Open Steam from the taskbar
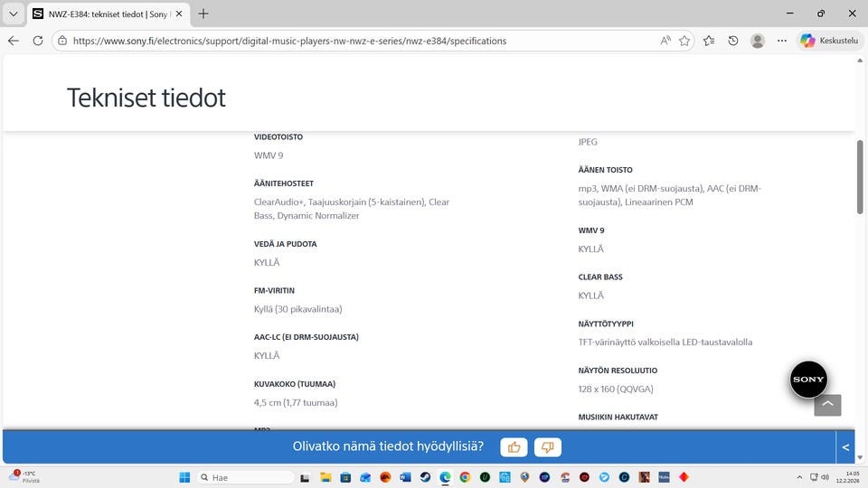868x488 pixels. point(425,477)
